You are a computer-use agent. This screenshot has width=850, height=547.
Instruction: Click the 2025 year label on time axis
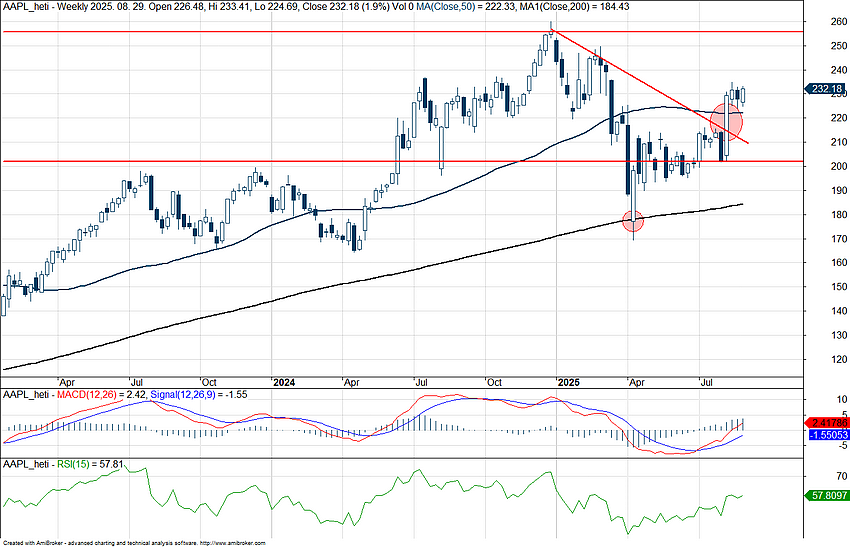(x=569, y=383)
